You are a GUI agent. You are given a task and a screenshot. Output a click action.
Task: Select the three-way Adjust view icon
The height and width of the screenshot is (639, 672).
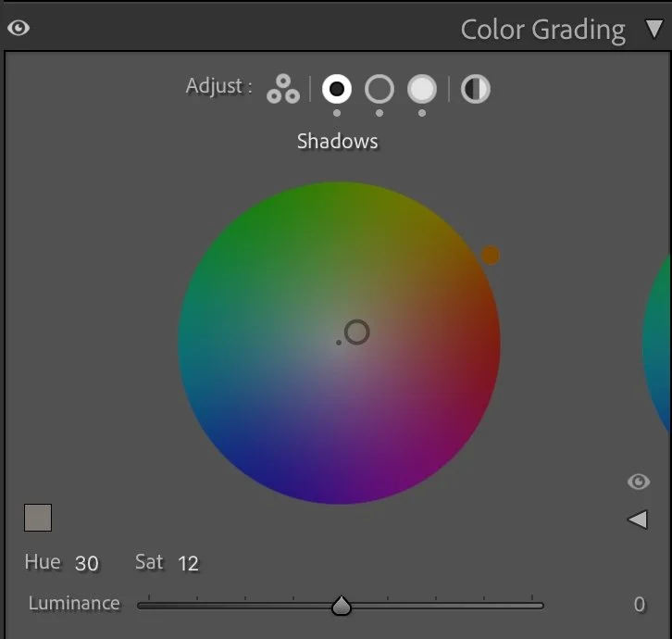point(283,89)
